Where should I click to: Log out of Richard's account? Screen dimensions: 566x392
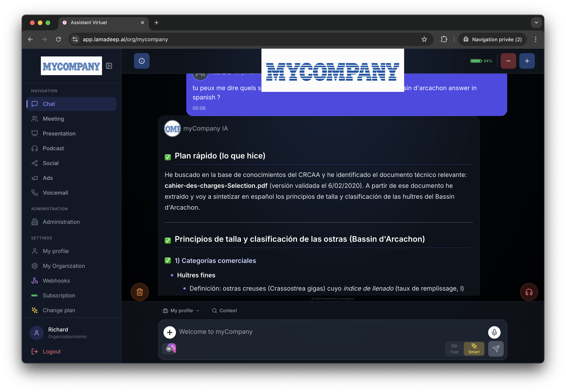tap(51, 351)
